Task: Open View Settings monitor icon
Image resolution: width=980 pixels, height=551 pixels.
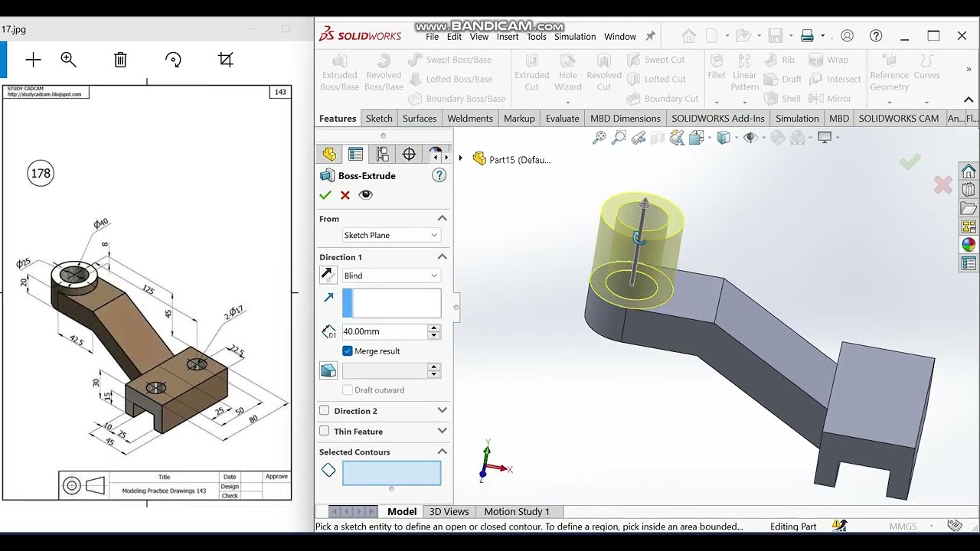Action: (x=825, y=138)
